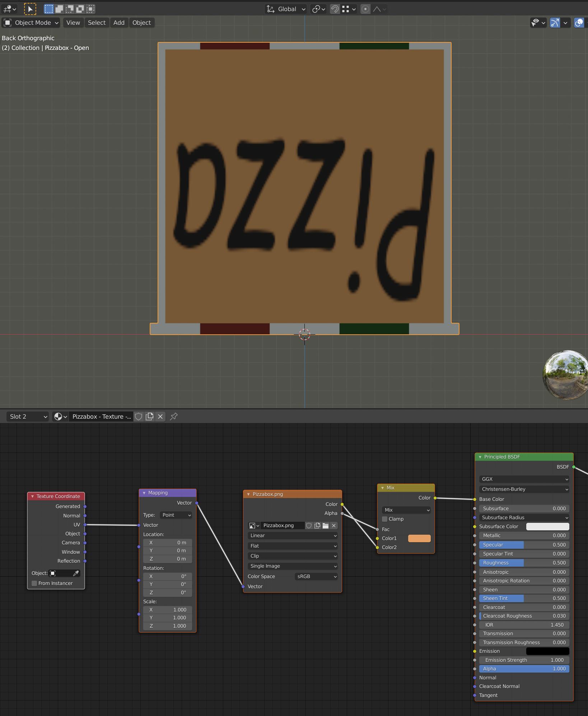
Task: Open image file folder in Pizzabox.png node
Action: 325,525
